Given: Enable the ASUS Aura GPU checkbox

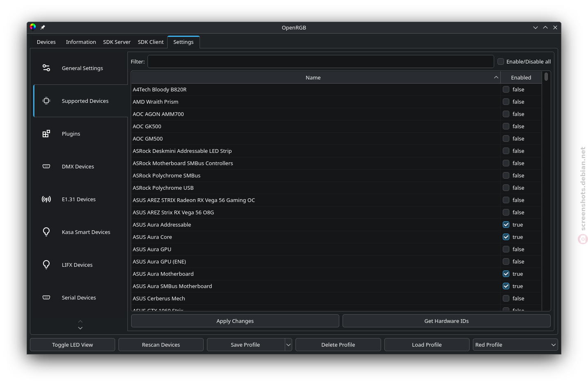Looking at the screenshot, I should click(506, 249).
